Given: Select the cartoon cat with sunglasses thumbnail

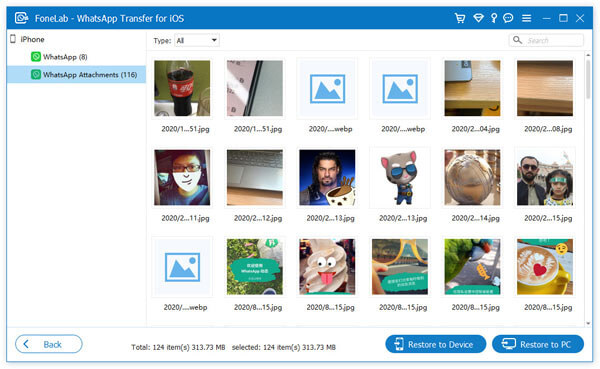Looking at the screenshot, I should (x=399, y=177).
